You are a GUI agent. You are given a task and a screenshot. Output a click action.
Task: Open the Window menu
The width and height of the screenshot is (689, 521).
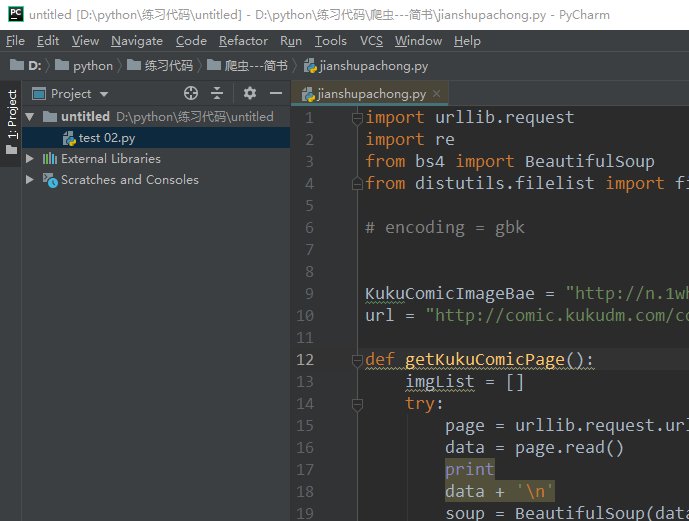(418, 41)
